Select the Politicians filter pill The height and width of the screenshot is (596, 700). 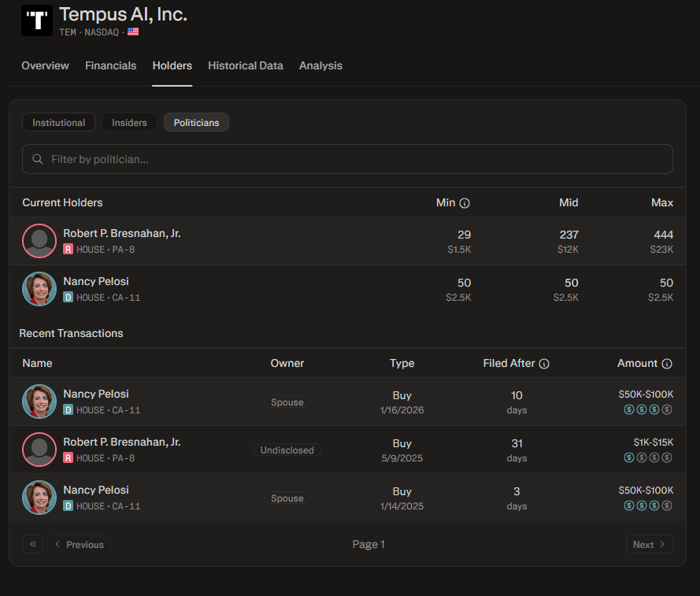[196, 122]
